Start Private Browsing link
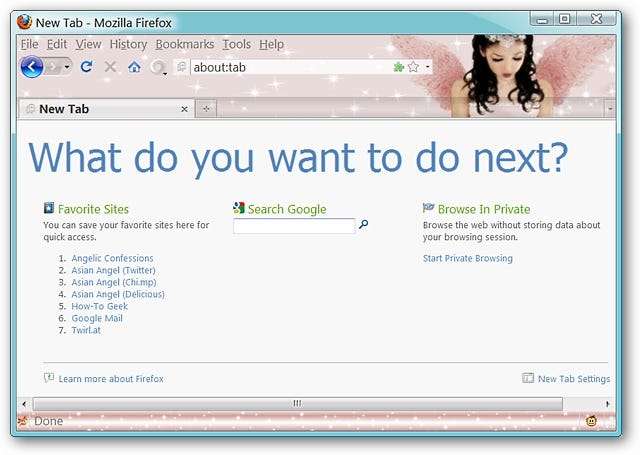 (x=468, y=258)
